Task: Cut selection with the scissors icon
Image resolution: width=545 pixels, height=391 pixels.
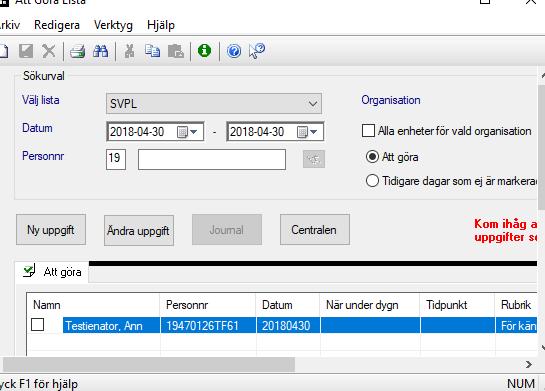Action: tap(129, 51)
